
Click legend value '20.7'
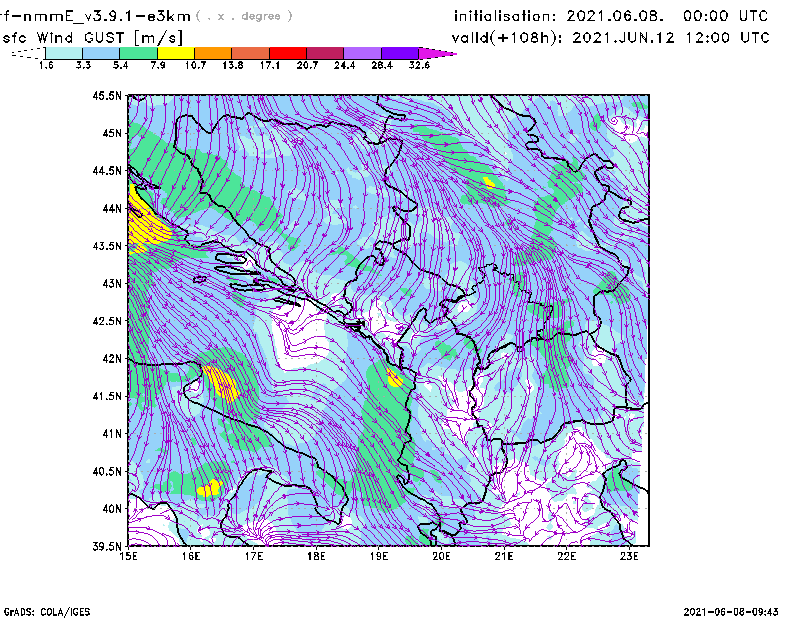click(307, 65)
